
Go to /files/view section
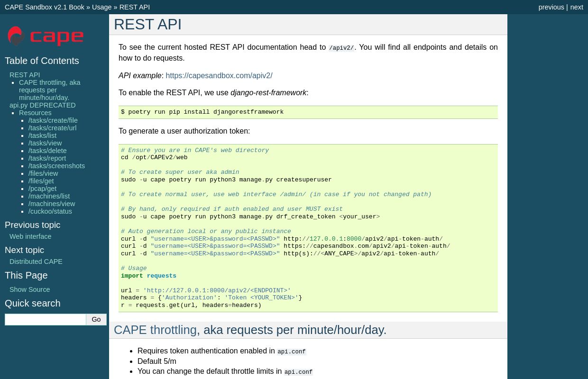pos(43,173)
